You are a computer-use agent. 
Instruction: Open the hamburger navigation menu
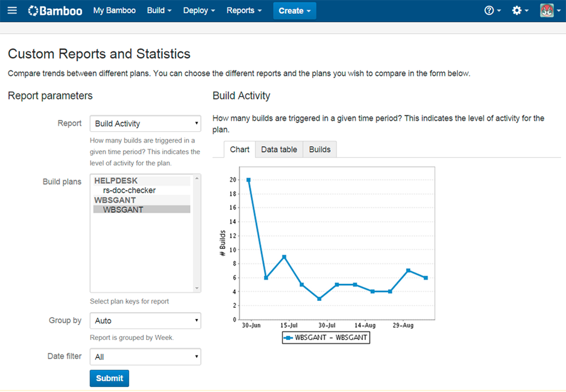click(x=13, y=11)
